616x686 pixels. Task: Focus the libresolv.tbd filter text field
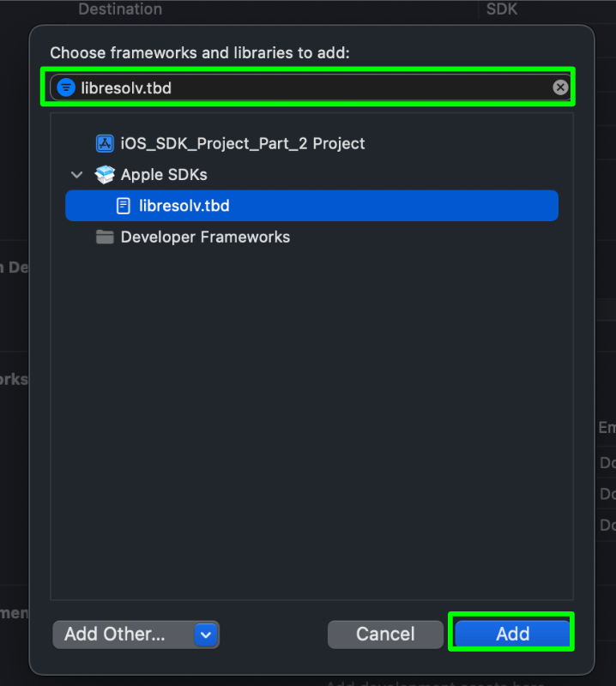[311, 87]
